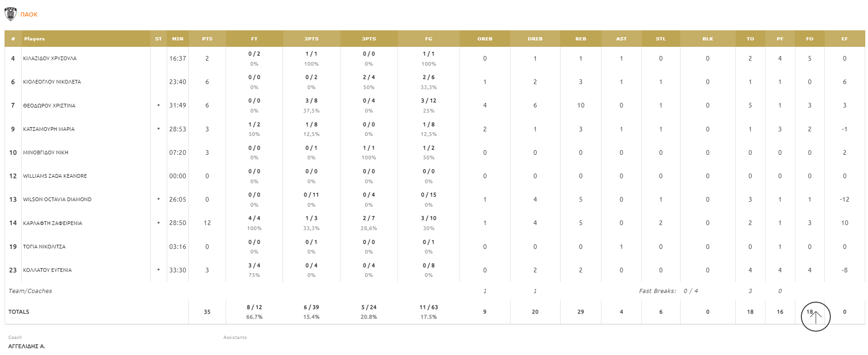Screen dimensions: 868x355
Task: Click the MIN column header
Action: (x=177, y=39)
